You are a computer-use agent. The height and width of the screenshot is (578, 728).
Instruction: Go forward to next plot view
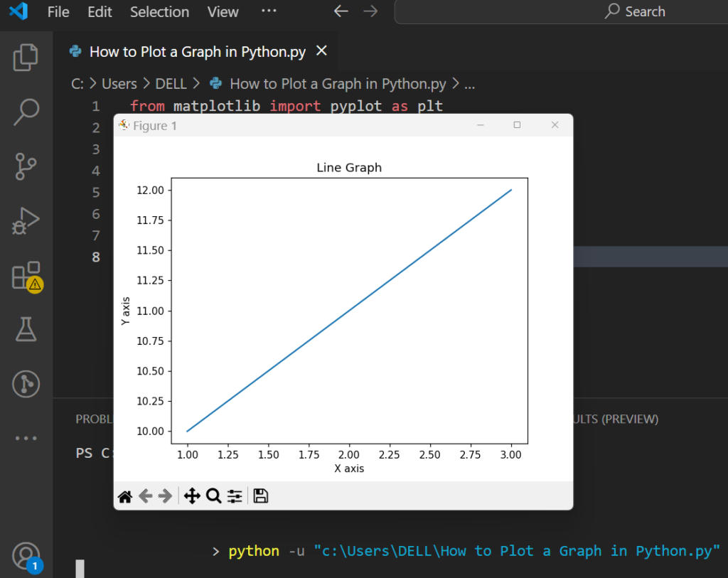click(x=165, y=496)
